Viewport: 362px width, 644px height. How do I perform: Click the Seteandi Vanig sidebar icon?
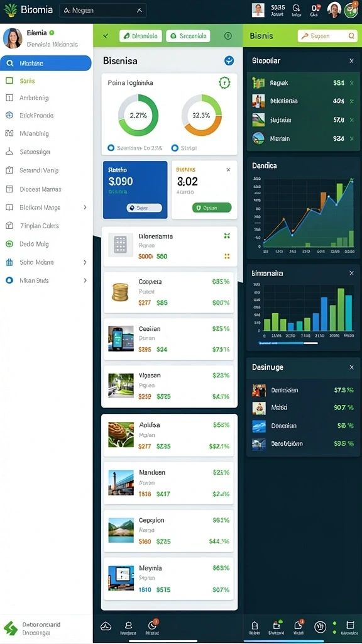coord(9,170)
